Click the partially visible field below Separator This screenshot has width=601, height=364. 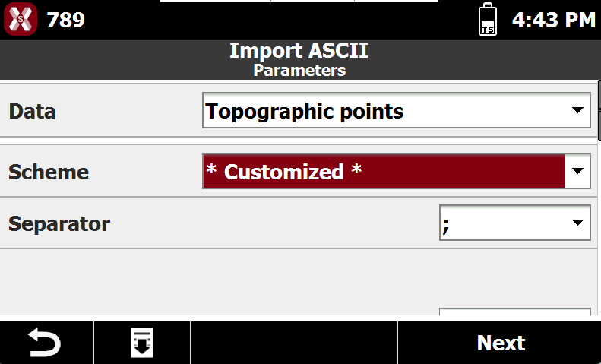(x=514, y=311)
